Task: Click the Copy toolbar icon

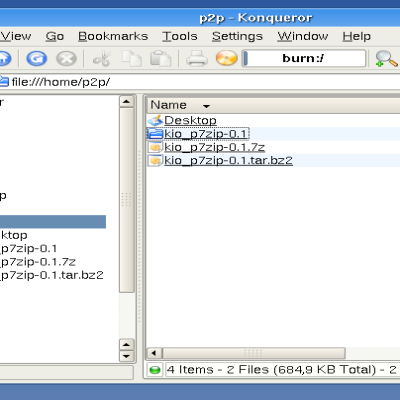Action: [x=132, y=59]
